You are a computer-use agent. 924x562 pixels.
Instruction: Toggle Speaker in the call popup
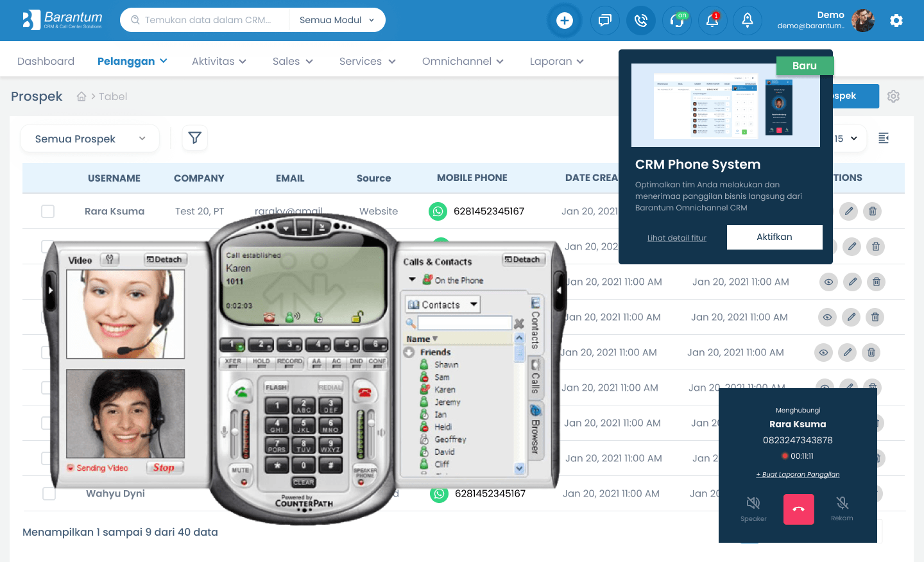[753, 509]
